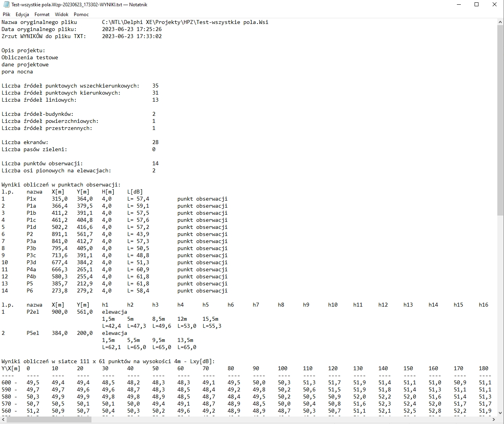504x424 pixels.
Task: Close the Notatnik window
Action: (495, 5)
